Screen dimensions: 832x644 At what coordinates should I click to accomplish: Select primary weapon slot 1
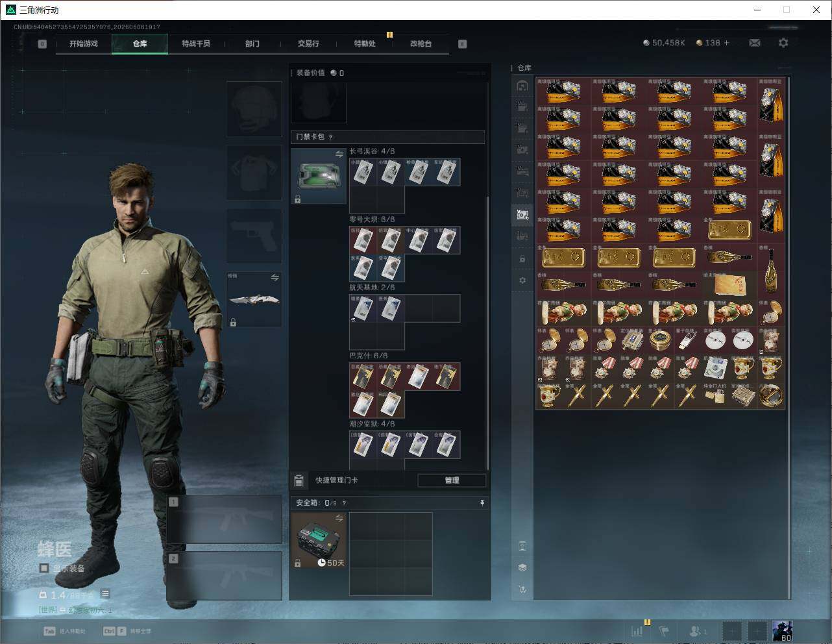(224, 519)
